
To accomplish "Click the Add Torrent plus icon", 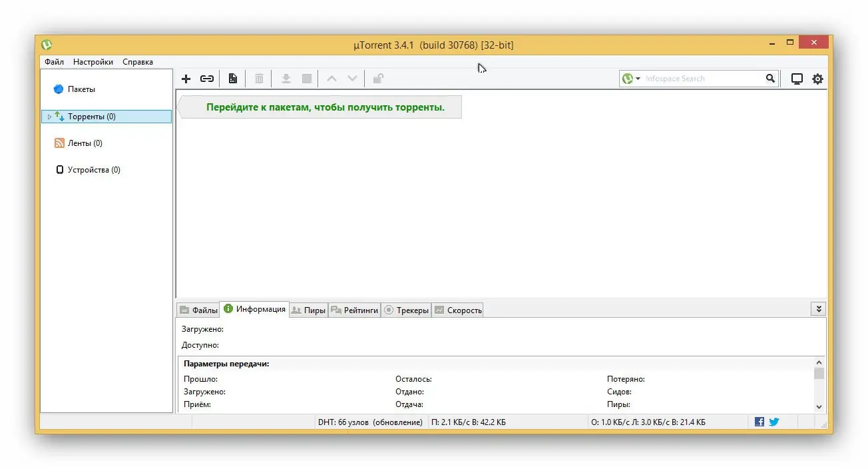I will pyautogui.click(x=186, y=79).
